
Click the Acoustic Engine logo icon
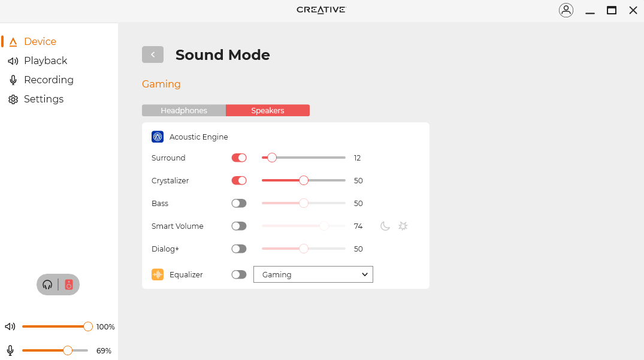point(158,137)
